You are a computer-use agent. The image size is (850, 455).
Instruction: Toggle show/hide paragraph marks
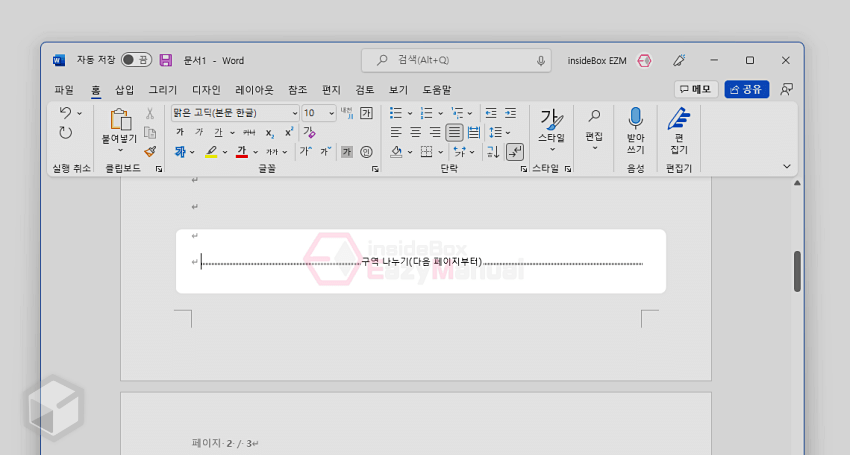[514, 152]
